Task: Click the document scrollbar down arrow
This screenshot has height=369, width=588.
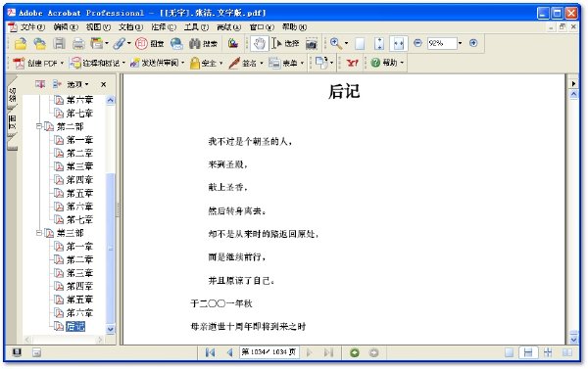Action: (x=573, y=340)
